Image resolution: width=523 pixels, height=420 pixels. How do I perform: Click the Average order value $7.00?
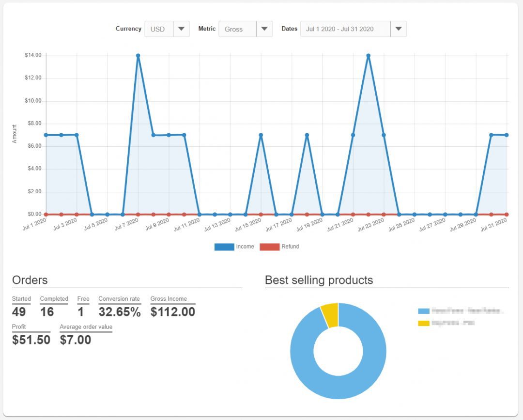click(x=76, y=340)
